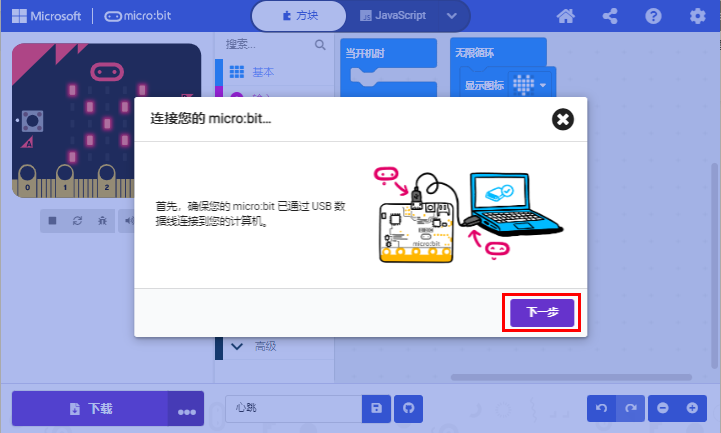Open the Help question mark icon
Image resolution: width=721 pixels, height=433 pixels.
coord(653,16)
